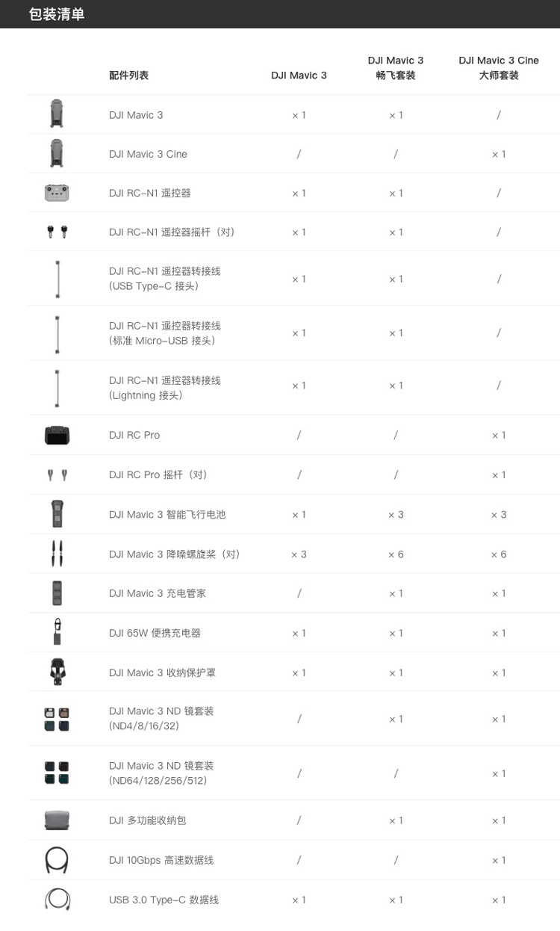Click the DJI RC Pro controller icon
560x931 pixels.
[57, 435]
